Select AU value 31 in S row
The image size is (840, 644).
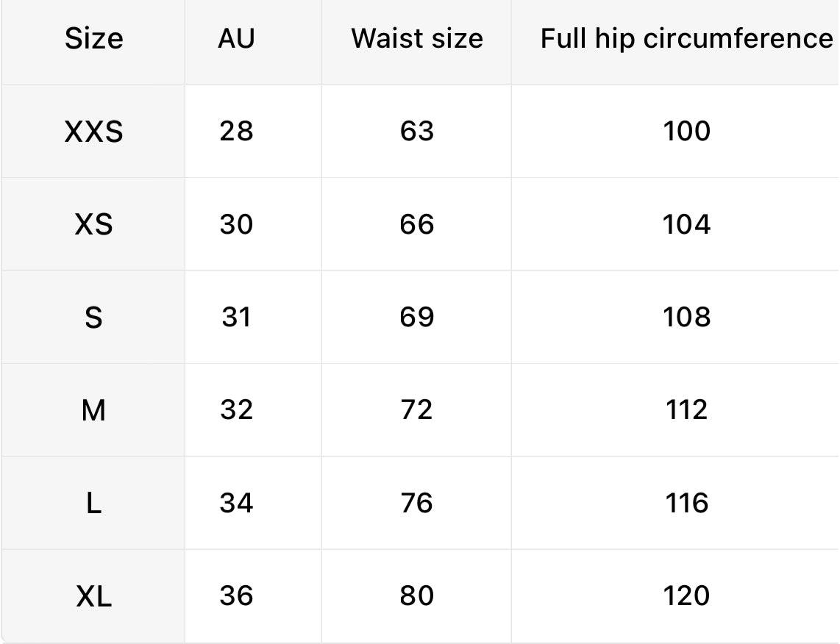(236, 317)
